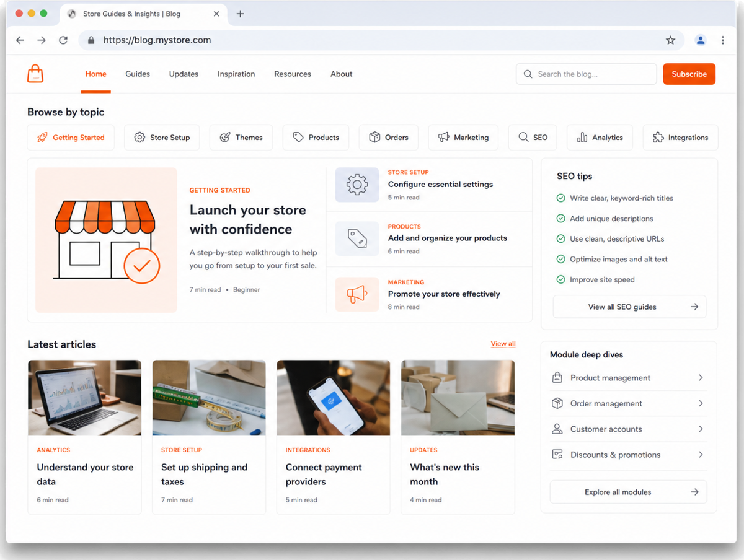Screen dimensions: 744x560
Task: Open the browser profile avatar
Action: pyautogui.click(x=701, y=40)
